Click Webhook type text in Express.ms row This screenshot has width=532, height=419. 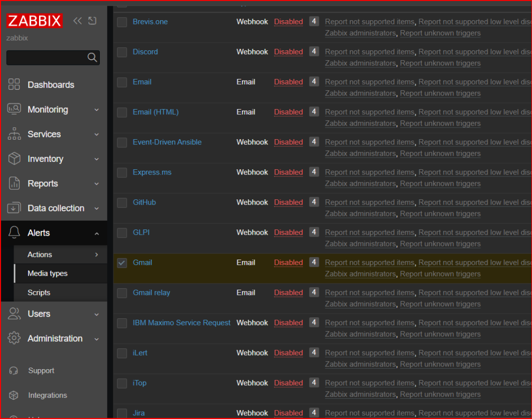click(x=252, y=172)
